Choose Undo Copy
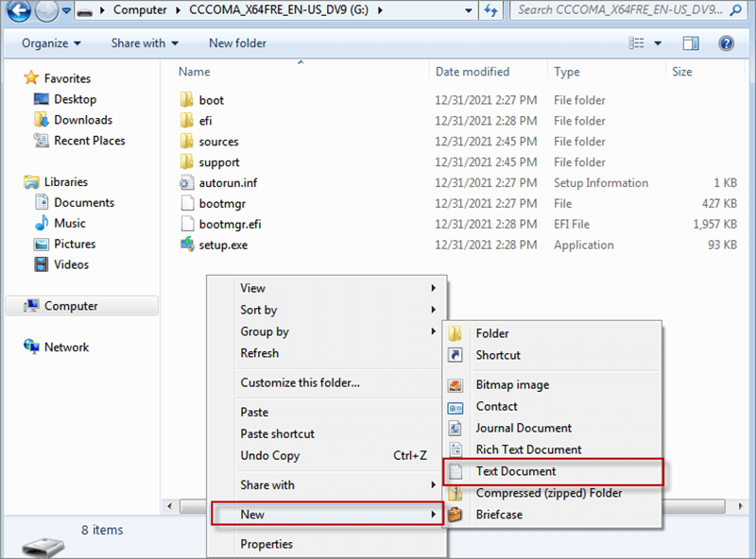The image size is (756, 559). coord(326,456)
